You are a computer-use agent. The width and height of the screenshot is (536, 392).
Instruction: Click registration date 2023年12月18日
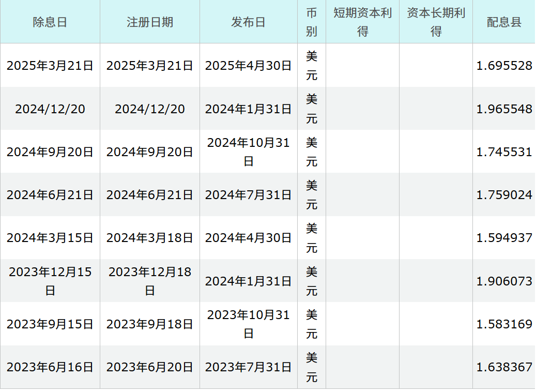150,281
